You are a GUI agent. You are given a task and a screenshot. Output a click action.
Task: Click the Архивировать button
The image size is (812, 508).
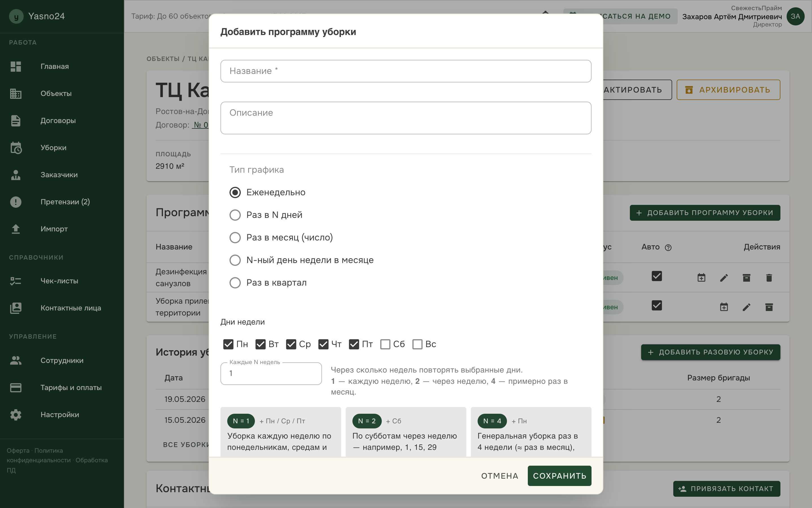[x=728, y=90]
